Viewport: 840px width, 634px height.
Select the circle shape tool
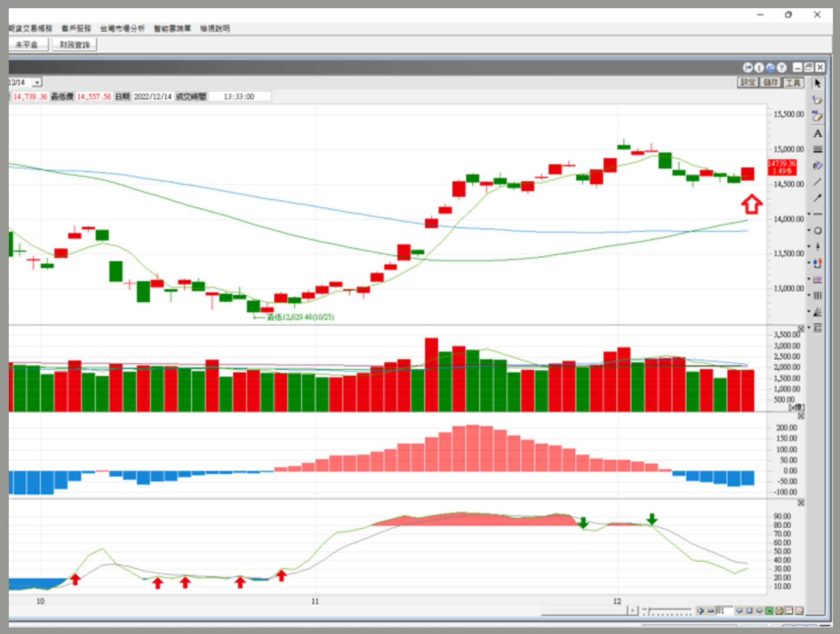tap(818, 231)
